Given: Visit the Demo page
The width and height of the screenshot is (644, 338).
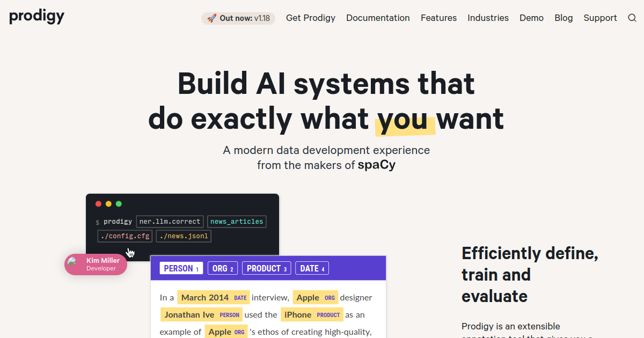Looking at the screenshot, I should (x=531, y=18).
